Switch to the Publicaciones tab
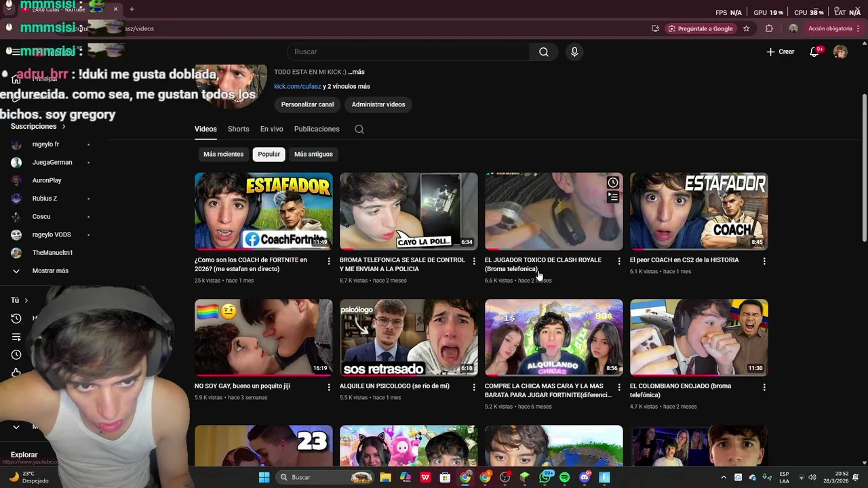868x488 pixels. pyautogui.click(x=317, y=129)
